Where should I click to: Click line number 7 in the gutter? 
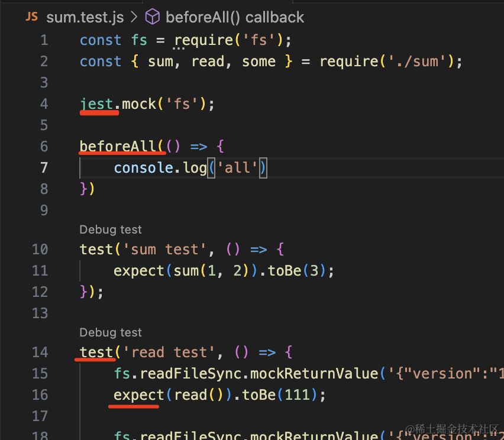(44, 168)
